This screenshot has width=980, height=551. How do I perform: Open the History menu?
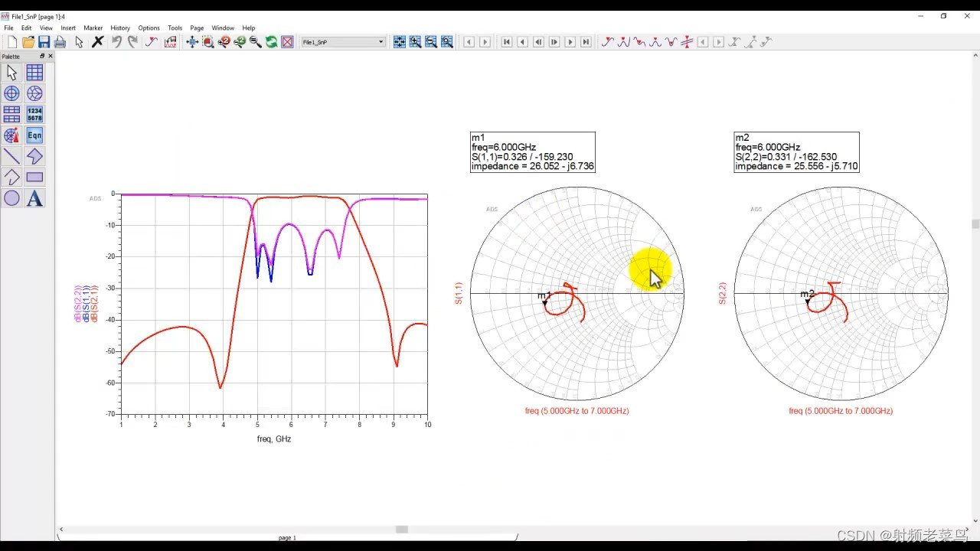(x=120, y=28)
